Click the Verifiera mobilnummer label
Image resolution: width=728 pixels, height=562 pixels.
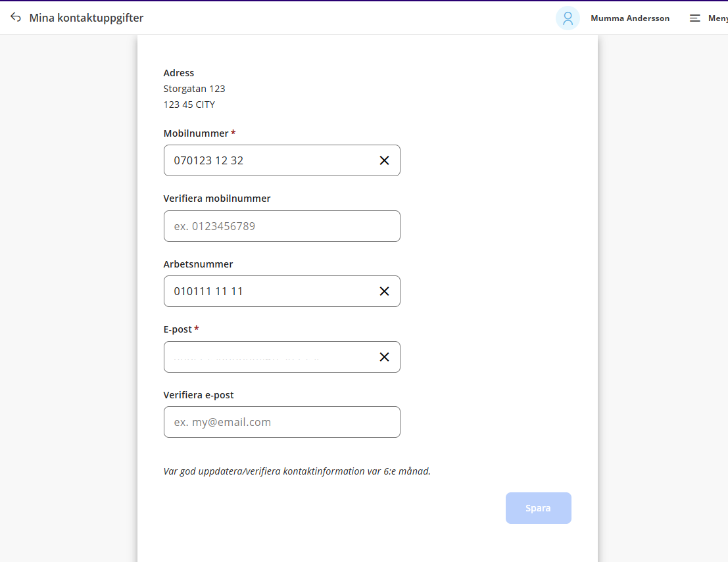216,199
